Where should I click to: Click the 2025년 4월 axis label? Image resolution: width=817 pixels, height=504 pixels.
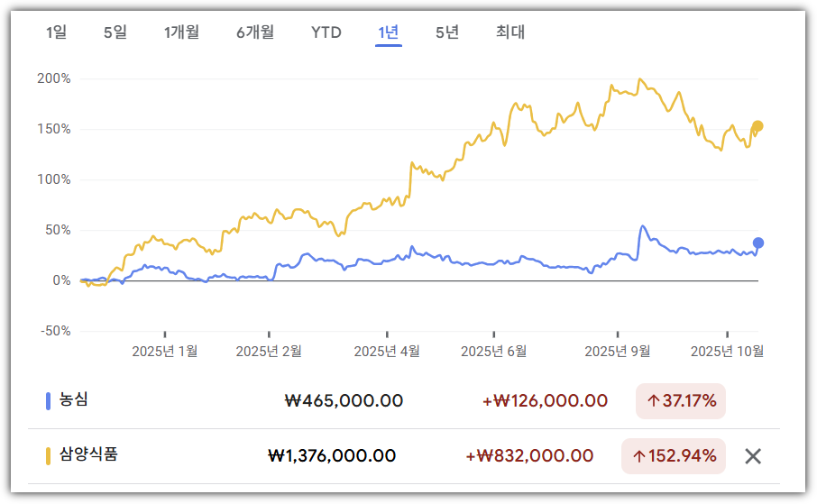[387, 352]
